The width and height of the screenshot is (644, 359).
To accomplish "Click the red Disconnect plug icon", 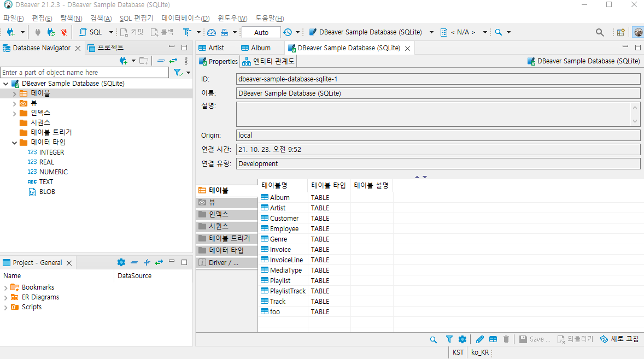I will click(x=63, y=32).
